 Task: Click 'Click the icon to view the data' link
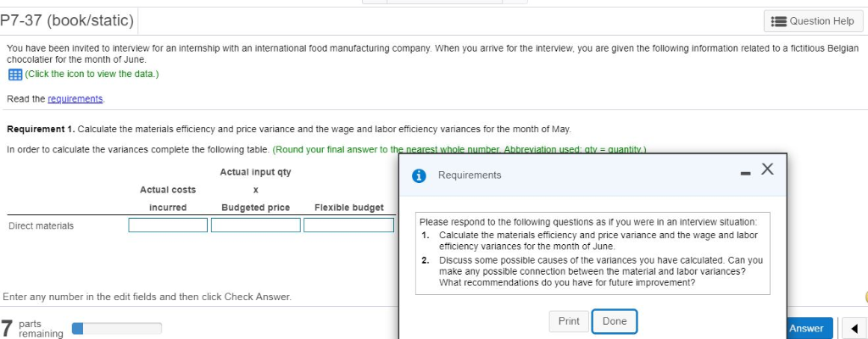tap(86, 75)
